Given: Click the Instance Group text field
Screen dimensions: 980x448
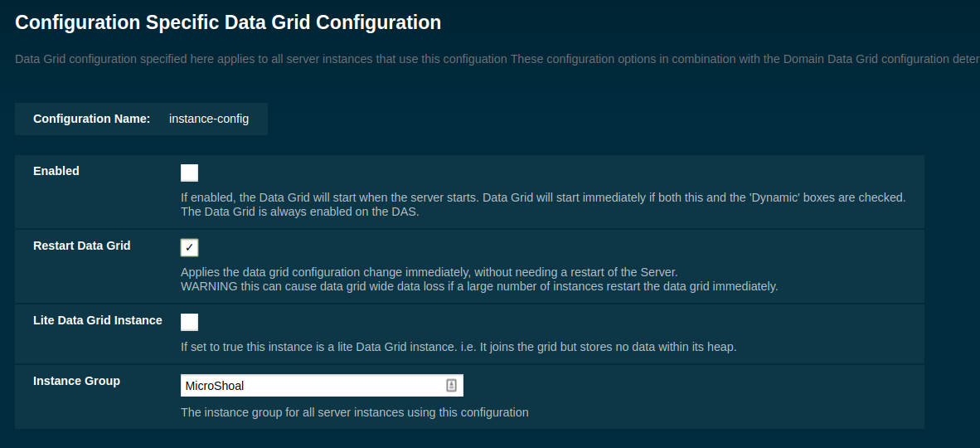Looking at the screenshot, I should pos(312,386).
